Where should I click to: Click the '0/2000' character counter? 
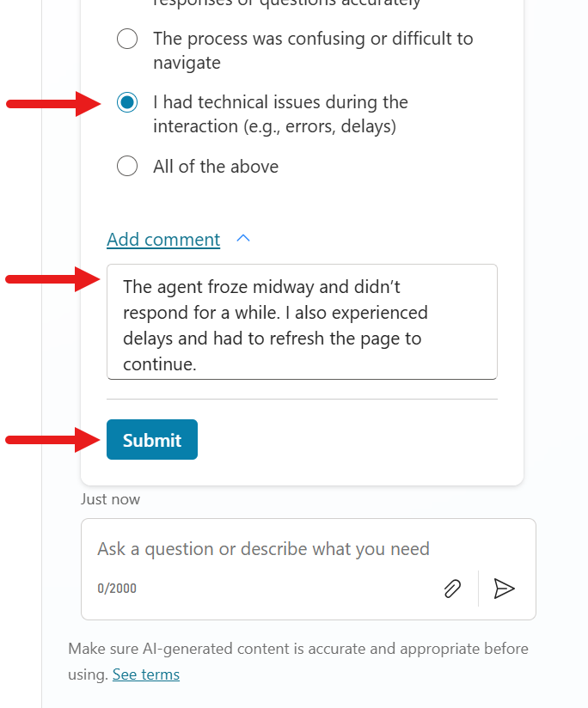tap(118, 589)
